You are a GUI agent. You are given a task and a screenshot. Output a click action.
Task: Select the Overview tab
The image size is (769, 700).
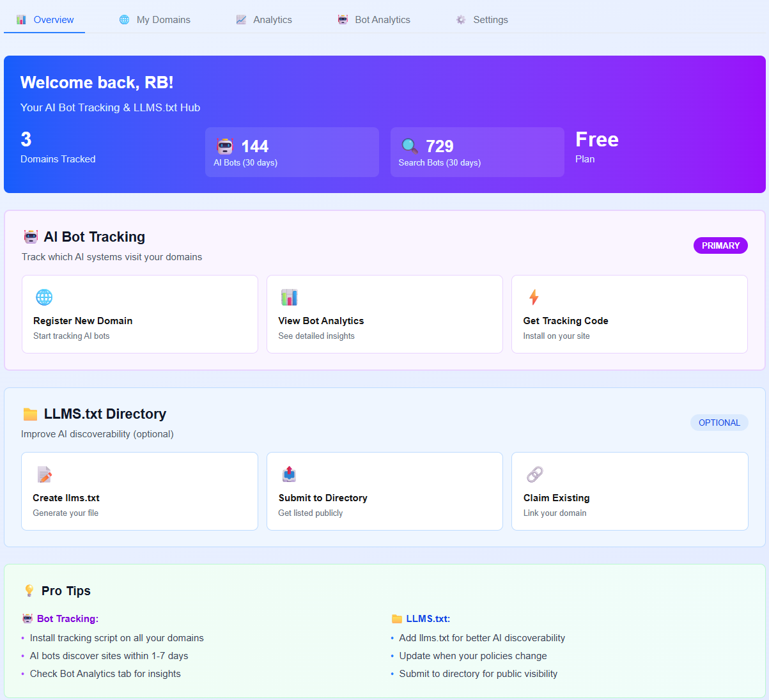tap(45, 20)
